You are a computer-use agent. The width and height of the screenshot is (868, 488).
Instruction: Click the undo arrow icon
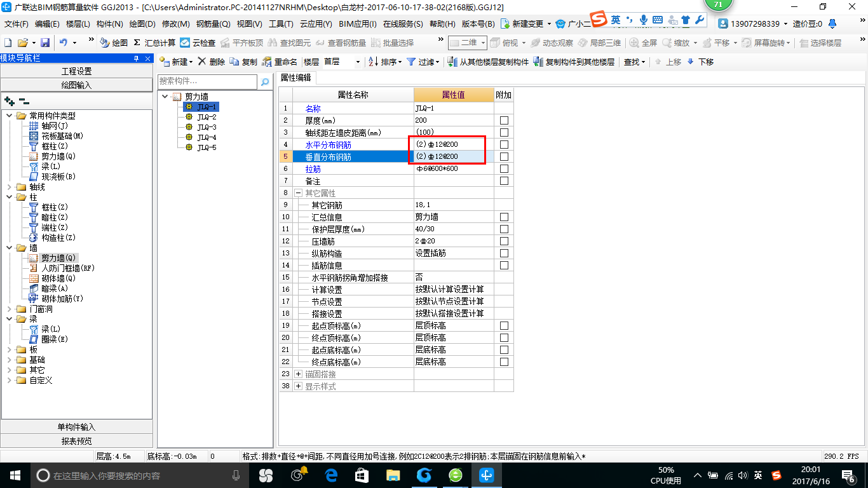[x=64, y=43]
